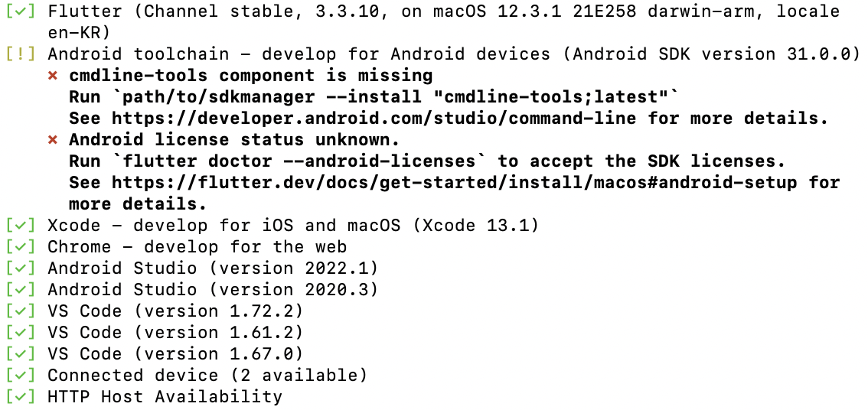
Task: Click the checkmark beside VS Code 1.72.2
Action: point(21,311)
